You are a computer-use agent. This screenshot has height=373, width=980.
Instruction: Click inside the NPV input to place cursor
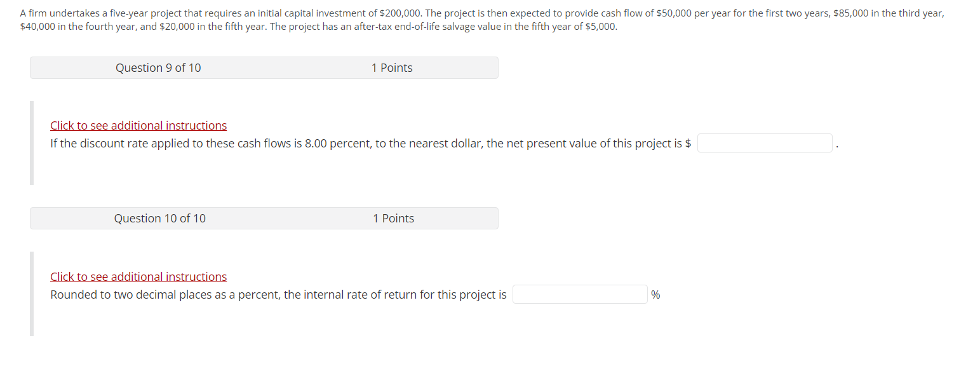click(x=764, y=143)
